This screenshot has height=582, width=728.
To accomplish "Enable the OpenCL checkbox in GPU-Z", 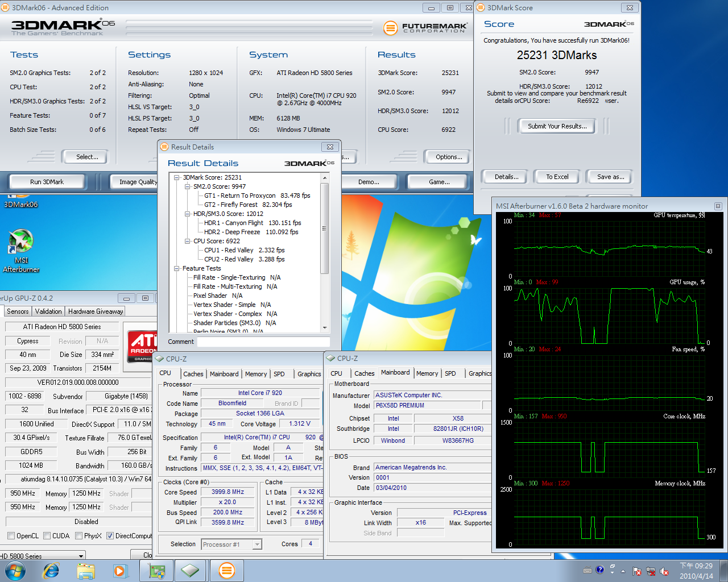I will 11,536.
